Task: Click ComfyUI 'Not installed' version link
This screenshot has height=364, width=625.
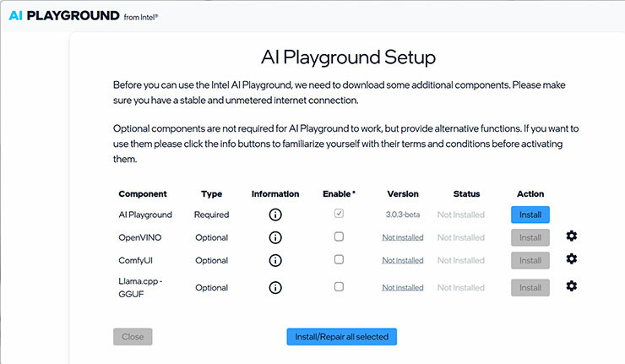Action: [x=403, y=260]
